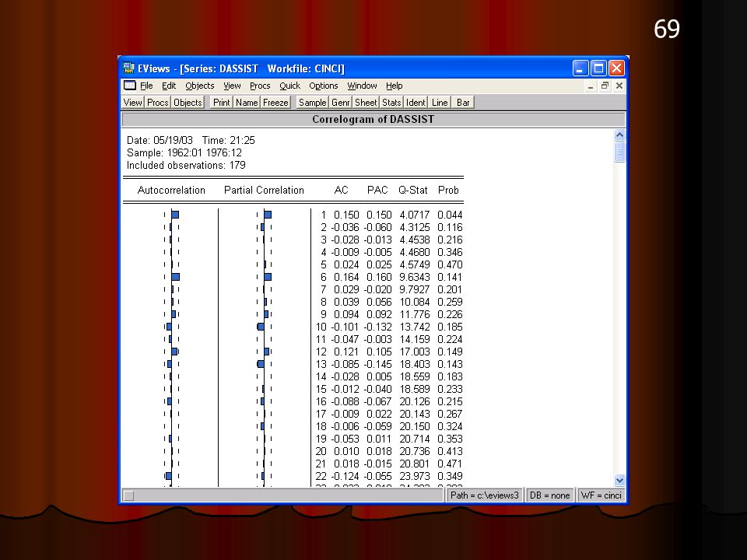Viewport: 747px width, 560px height.
Task: Click the lag 1 autocorrelation bar
Action: [x=175, y=215]
